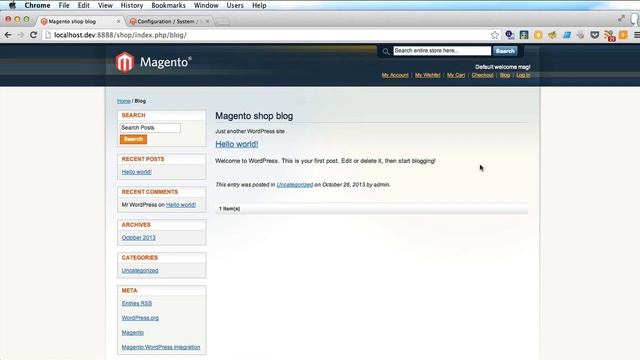
Task: Open the Apple menu
Action: [x=12, y=5]
